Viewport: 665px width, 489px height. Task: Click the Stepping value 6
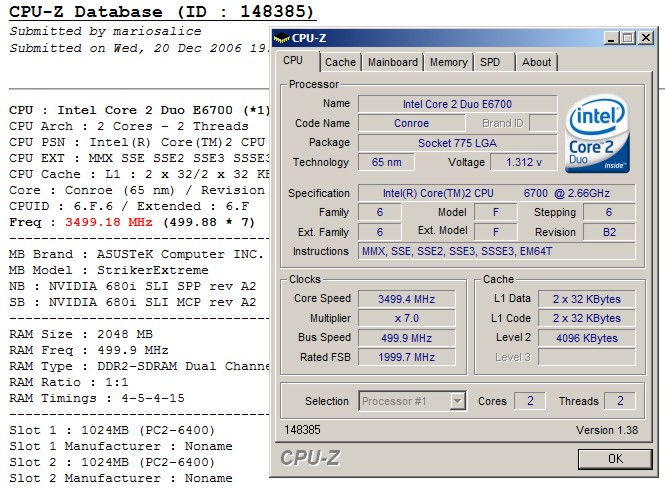click(x=609, y=212)
